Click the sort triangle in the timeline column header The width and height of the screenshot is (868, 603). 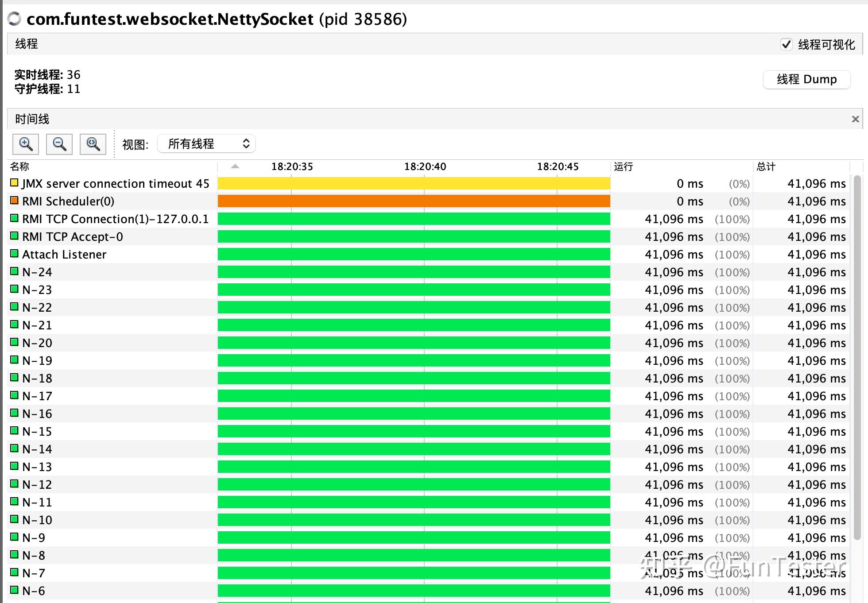click(x=234, y=166)
